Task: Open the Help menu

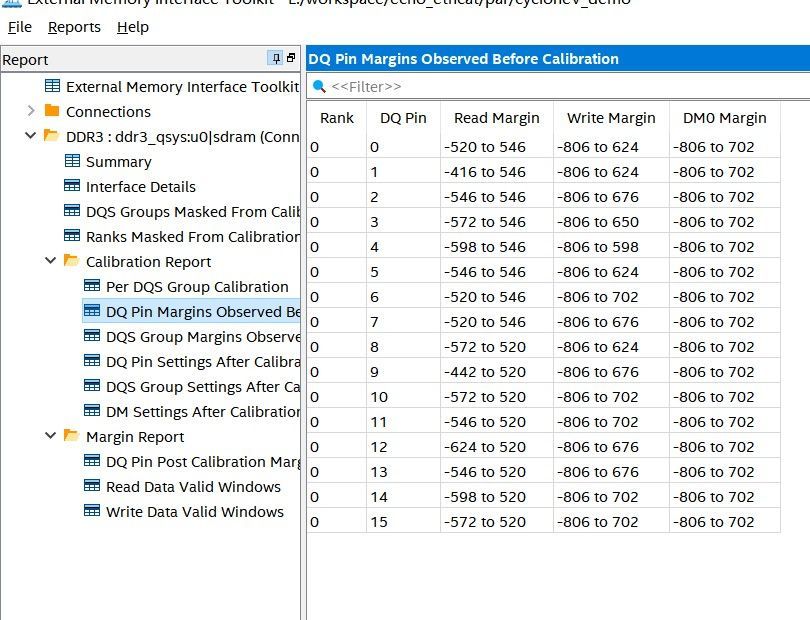Action: [133, 27]
